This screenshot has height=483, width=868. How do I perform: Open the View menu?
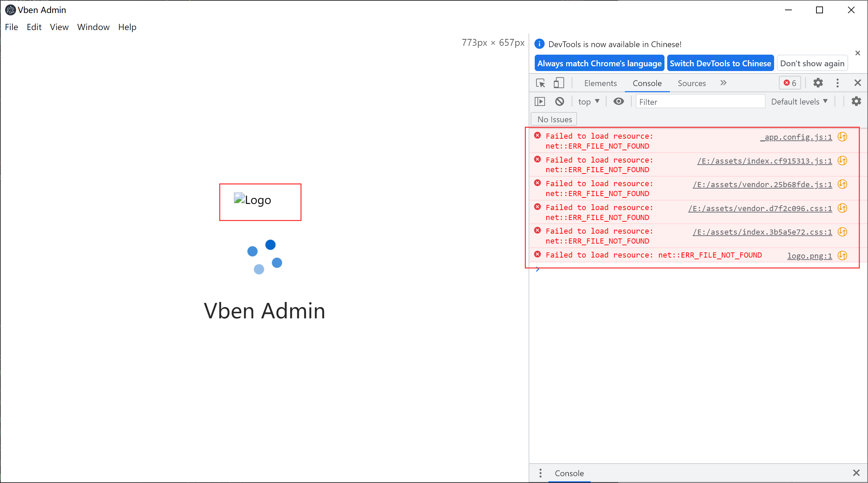[59, 27]
